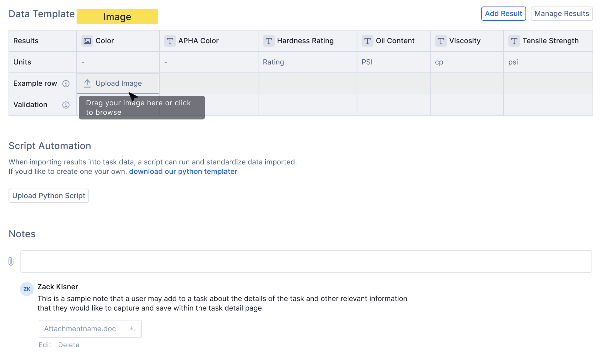Click Upload Image in Example row
The width and height of the screenshot is (600, 364).
[x=118, y=83]
